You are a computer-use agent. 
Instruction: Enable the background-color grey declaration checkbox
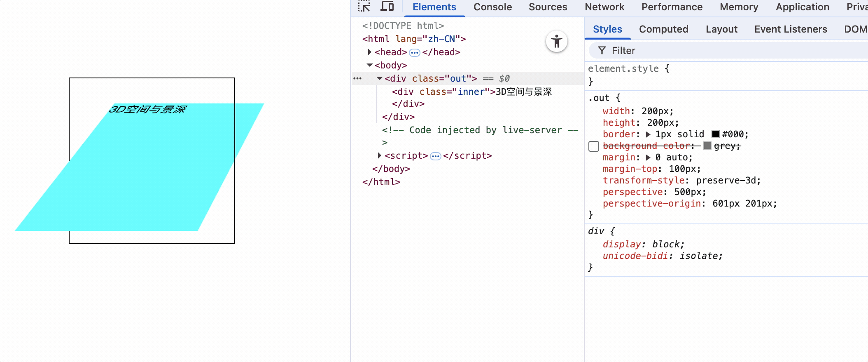point(594,146)
